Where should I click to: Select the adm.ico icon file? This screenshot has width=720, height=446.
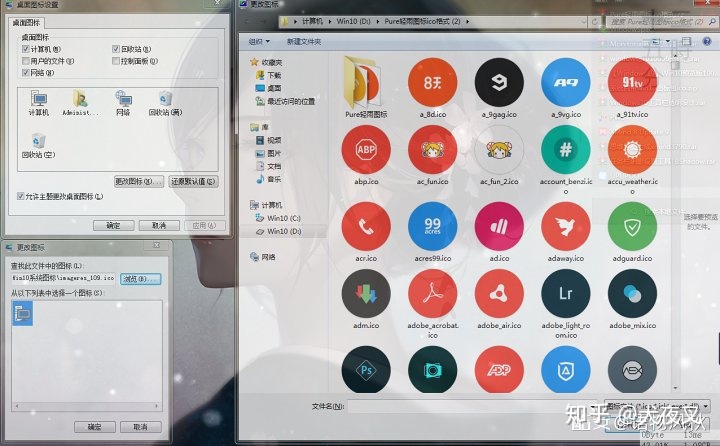pyautogui.click(x=366, y=294)
